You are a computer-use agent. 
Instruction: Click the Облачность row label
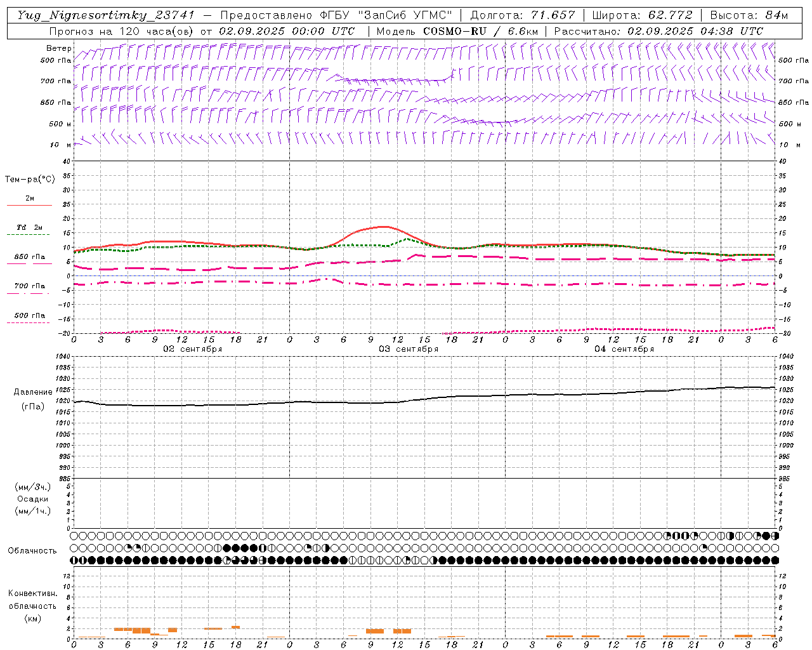point(32,550)
